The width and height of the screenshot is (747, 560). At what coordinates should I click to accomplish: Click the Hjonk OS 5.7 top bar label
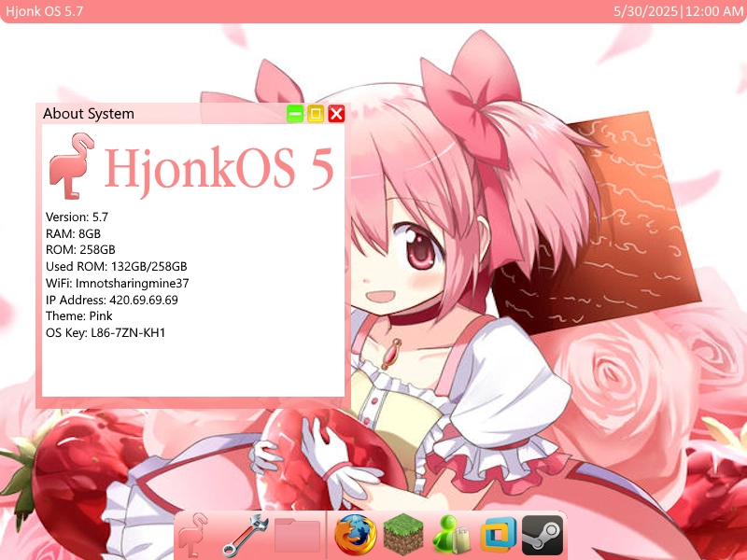(44, 11)
